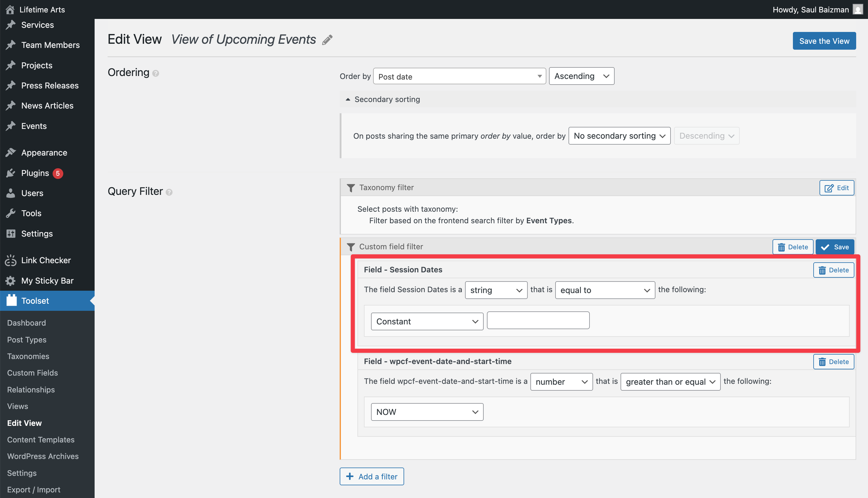Image resolution: width=868 pixels, height=498 pixels.
Task: Open Link Checker from the sidebar
Action: tap(46, 260)
